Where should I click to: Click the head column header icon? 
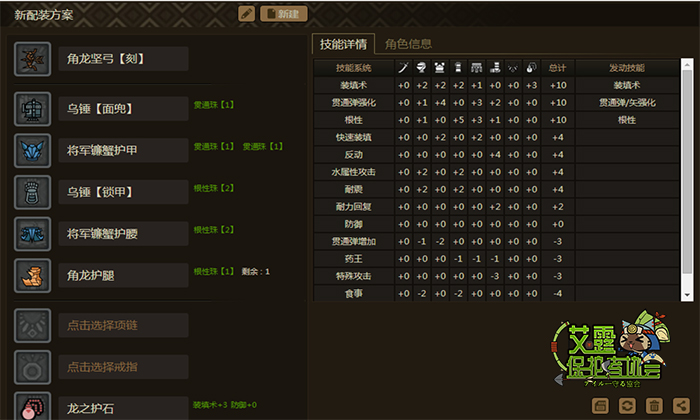[421, 68]
